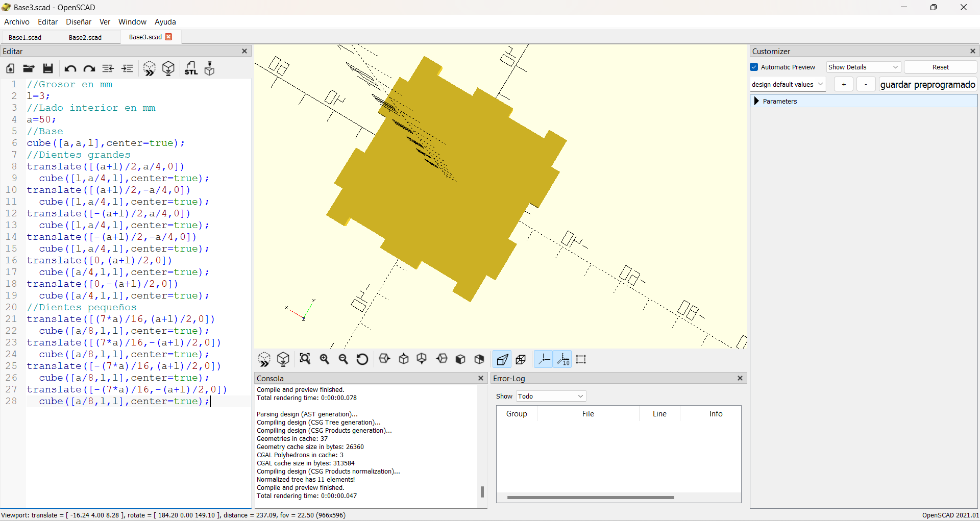Screen dimensions: 980x521
Task: Undo the last edit
Action: pos(70,68)
